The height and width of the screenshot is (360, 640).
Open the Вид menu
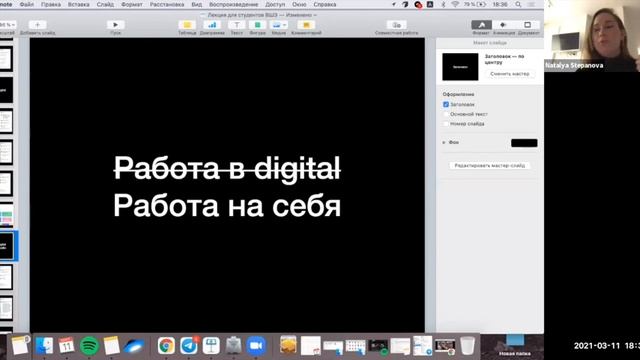tap(197, 4)
